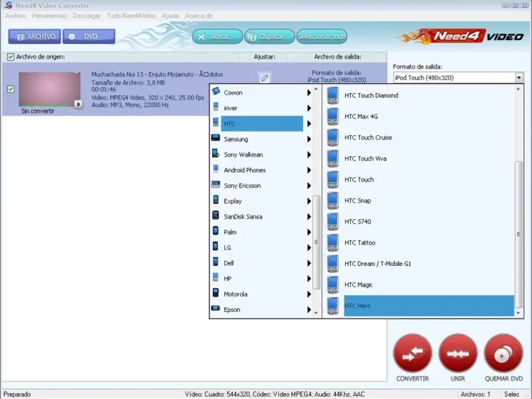
Task: Click the HTC device list scrollbar thumb
Action: (519, 234)
